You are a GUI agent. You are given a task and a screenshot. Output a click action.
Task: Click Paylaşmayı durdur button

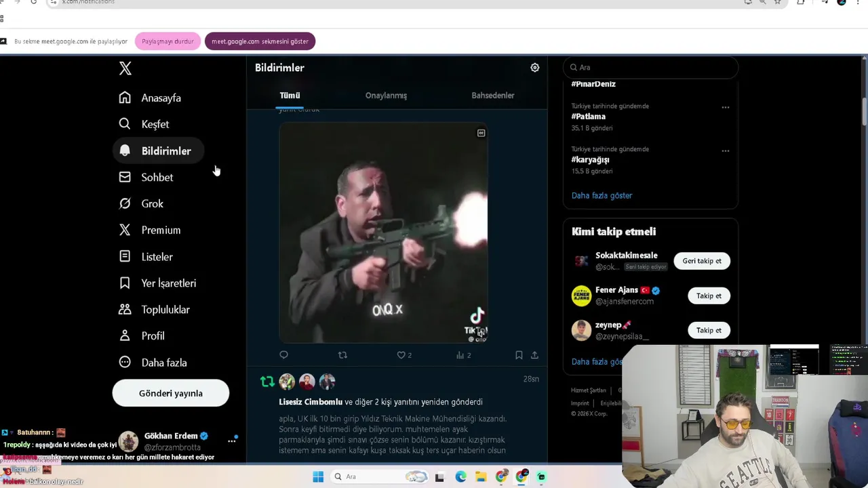tap(167, 41)
